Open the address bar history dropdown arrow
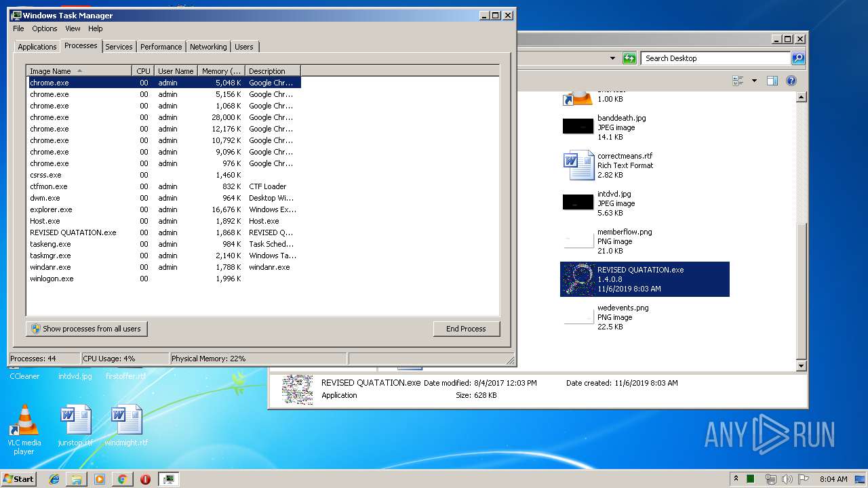Screen dimensions: 868x488 612,58
